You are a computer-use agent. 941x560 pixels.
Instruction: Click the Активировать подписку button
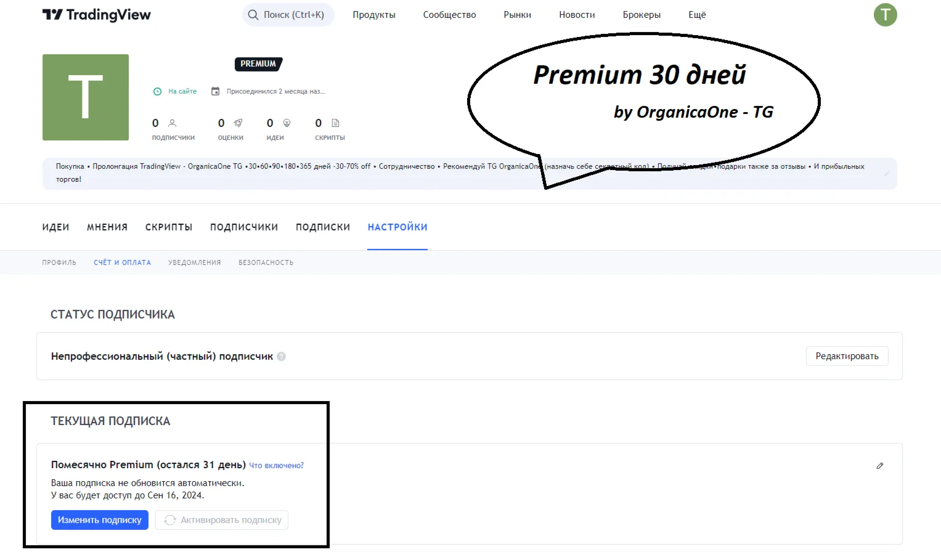(x=222, y=520)
